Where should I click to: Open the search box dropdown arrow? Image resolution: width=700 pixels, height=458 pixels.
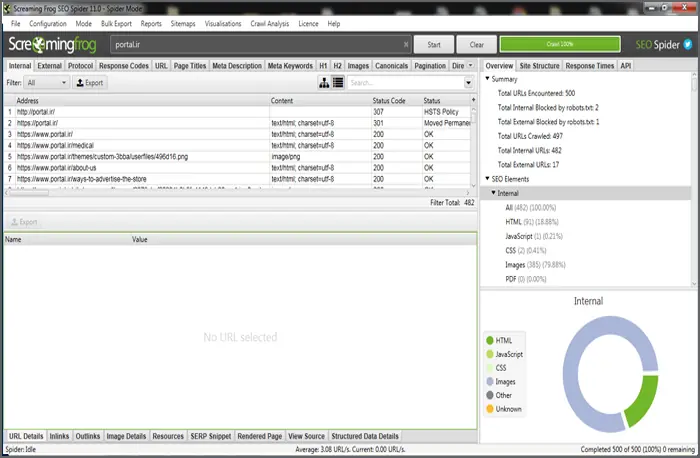468,83
